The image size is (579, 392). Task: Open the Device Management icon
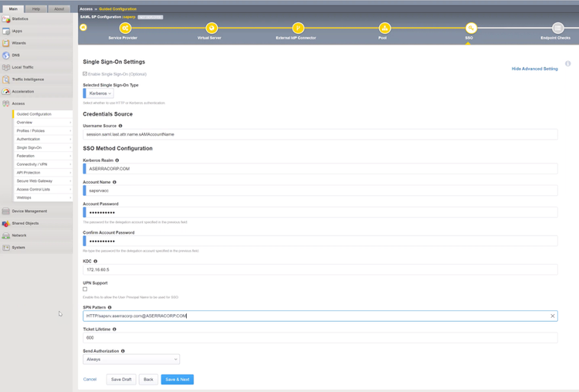coord(6,211)
